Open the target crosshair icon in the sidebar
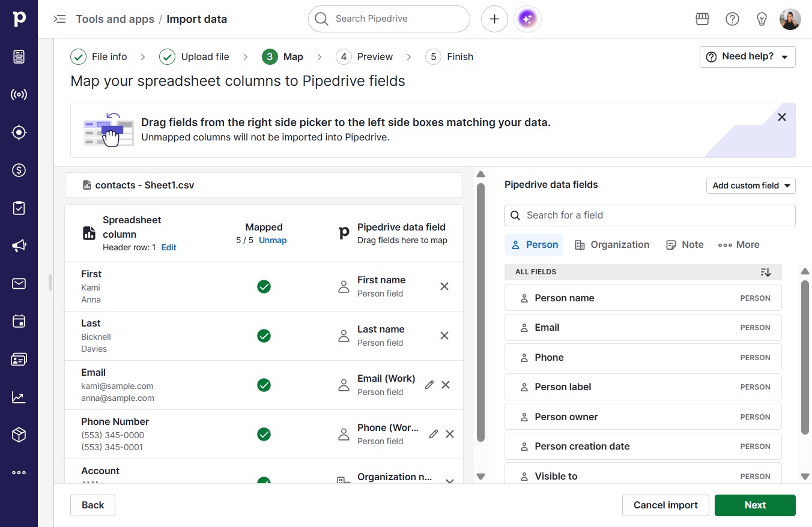 (x=19, y=132)
